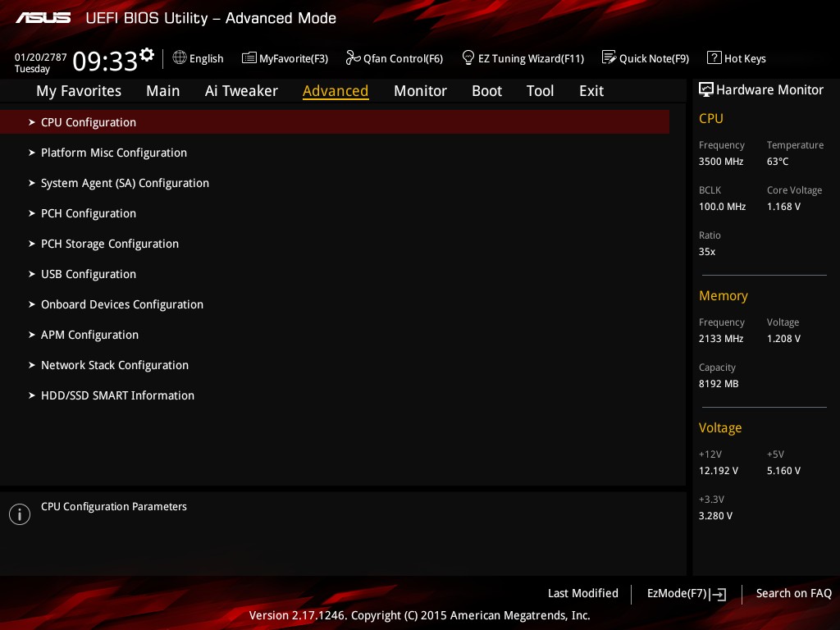Screen dimensions: 840x630
Task: Click Hot Keys label
Action: pyautogui.click(x=745, y=59)
